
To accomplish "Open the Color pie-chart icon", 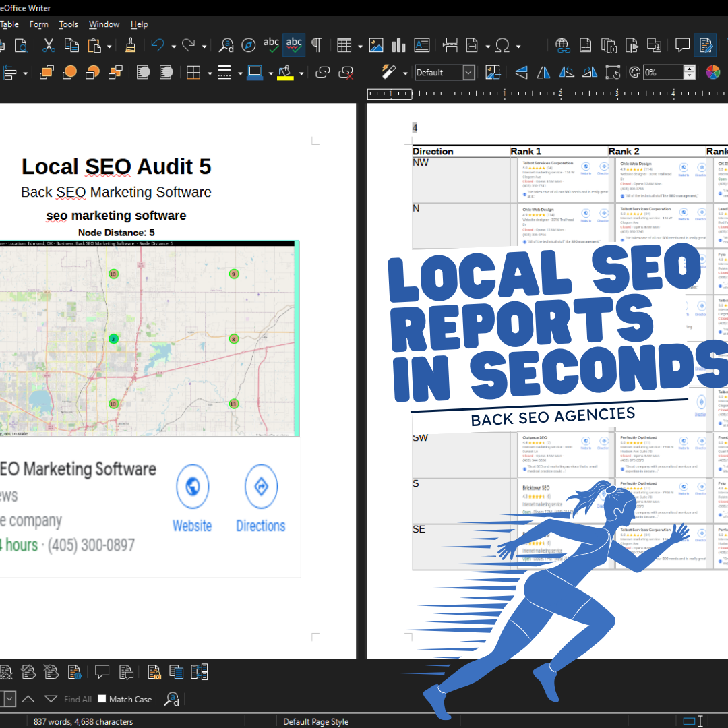I will [x=712, y=72].
